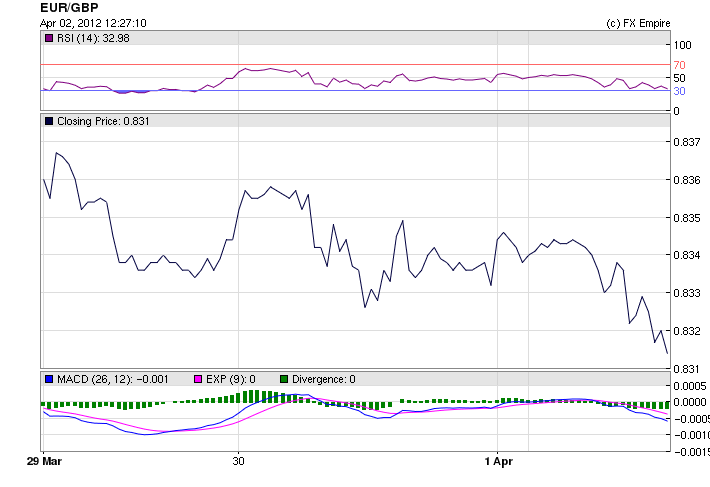Click the purple RSI legend swatch
710x487 pixels.
tap(49, 38)
